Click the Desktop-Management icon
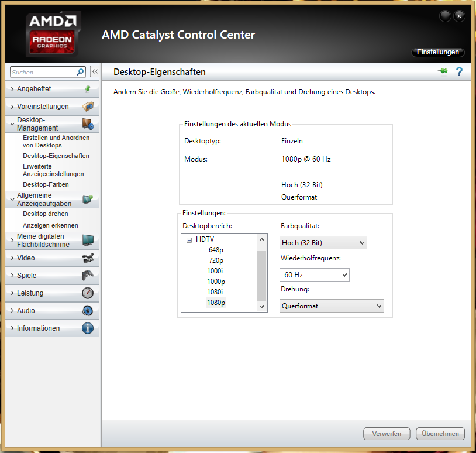Image resolution: width=476 pixels, height=453 pixels. click(x=88, y=124)
